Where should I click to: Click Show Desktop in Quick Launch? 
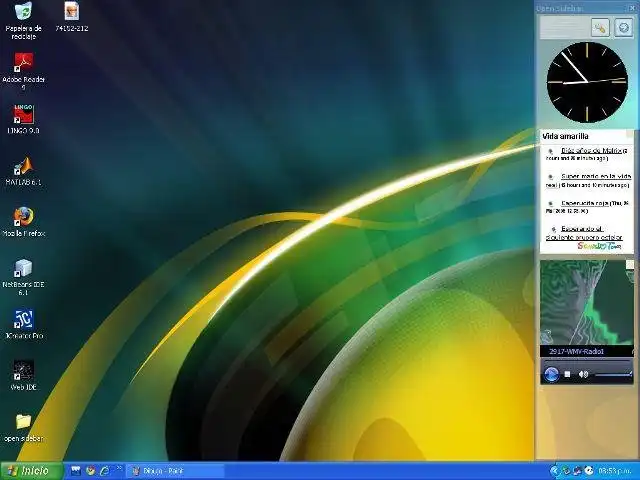click(76, 471)
